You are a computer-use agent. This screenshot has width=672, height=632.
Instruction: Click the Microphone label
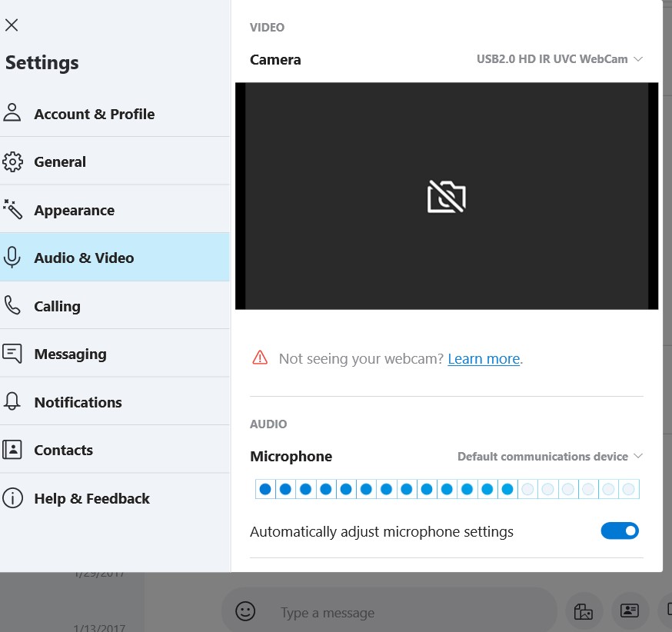coord(291,457)
